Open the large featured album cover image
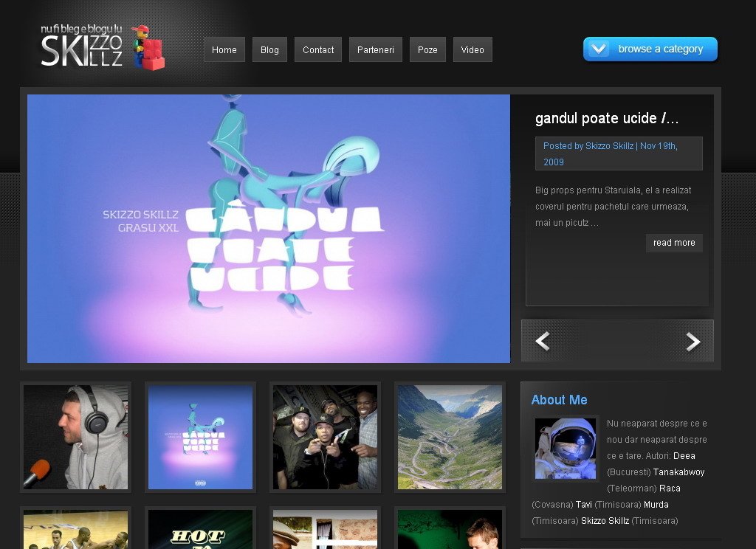Viewport: 756px width, 549px height. 269,229
